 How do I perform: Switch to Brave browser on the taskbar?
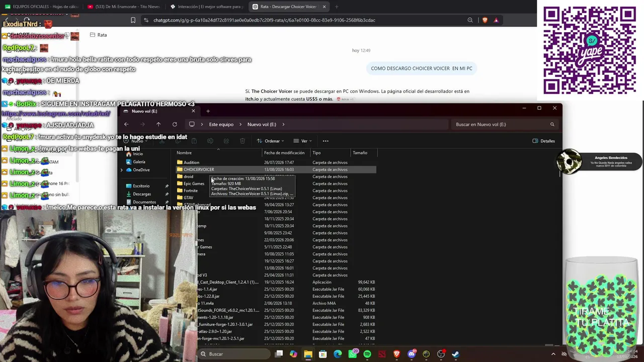pos(396,354)
